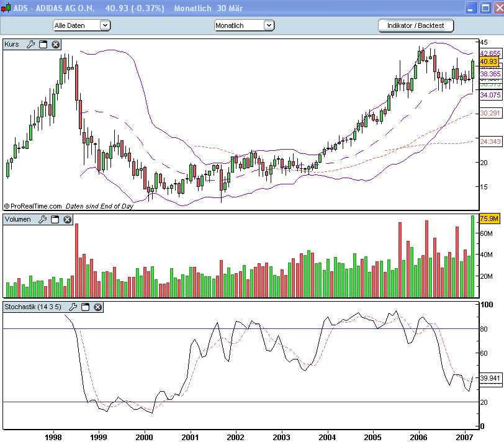Expand the 'Monatlich' timeframe dropdown

269,25
